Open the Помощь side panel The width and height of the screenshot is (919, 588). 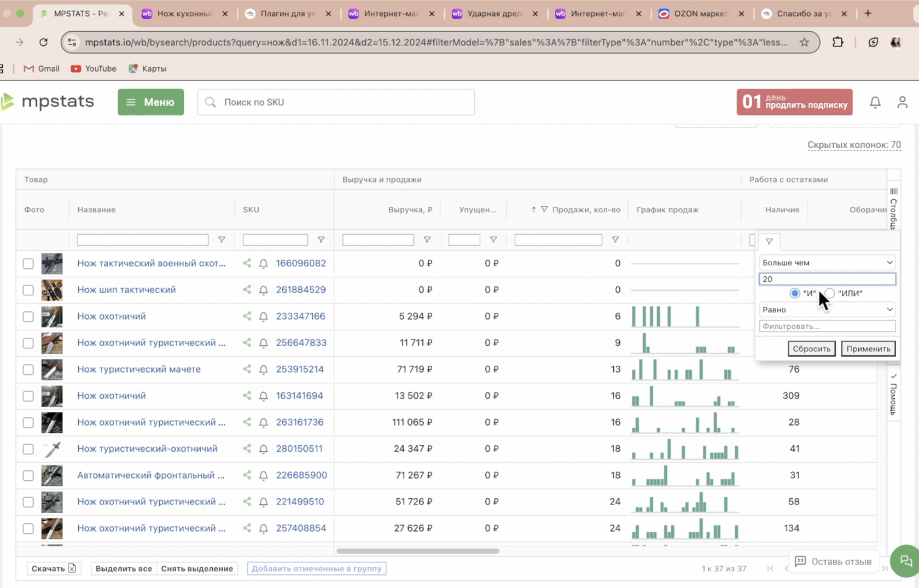[893, 395]
